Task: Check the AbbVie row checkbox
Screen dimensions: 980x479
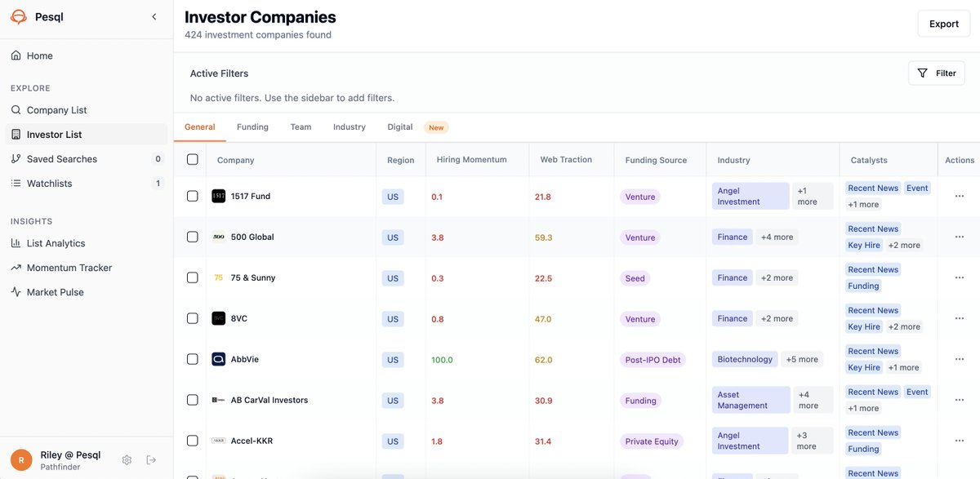Action: tap(193, 359)
